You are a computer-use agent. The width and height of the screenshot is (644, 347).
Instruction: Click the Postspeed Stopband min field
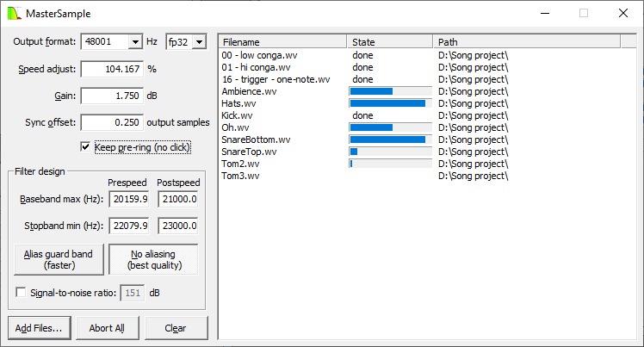pos(178,226)
